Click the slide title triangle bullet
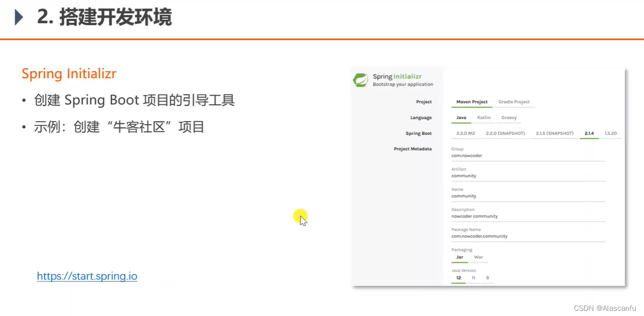644x316 pixels. tap(19, 18)
